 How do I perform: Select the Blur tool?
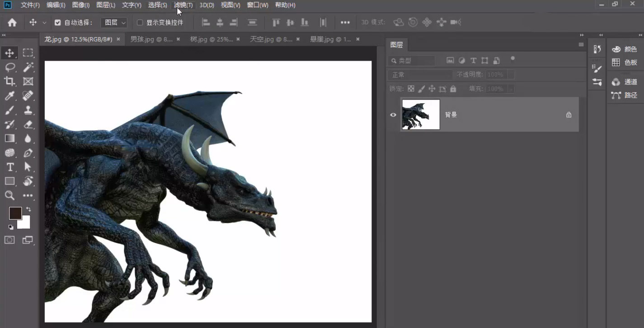click(28, 138)
